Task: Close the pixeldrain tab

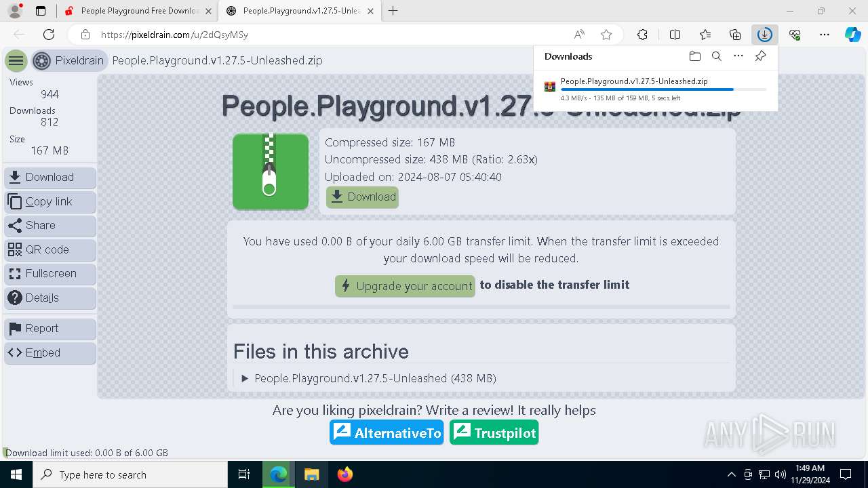Action: coord(371,11)
